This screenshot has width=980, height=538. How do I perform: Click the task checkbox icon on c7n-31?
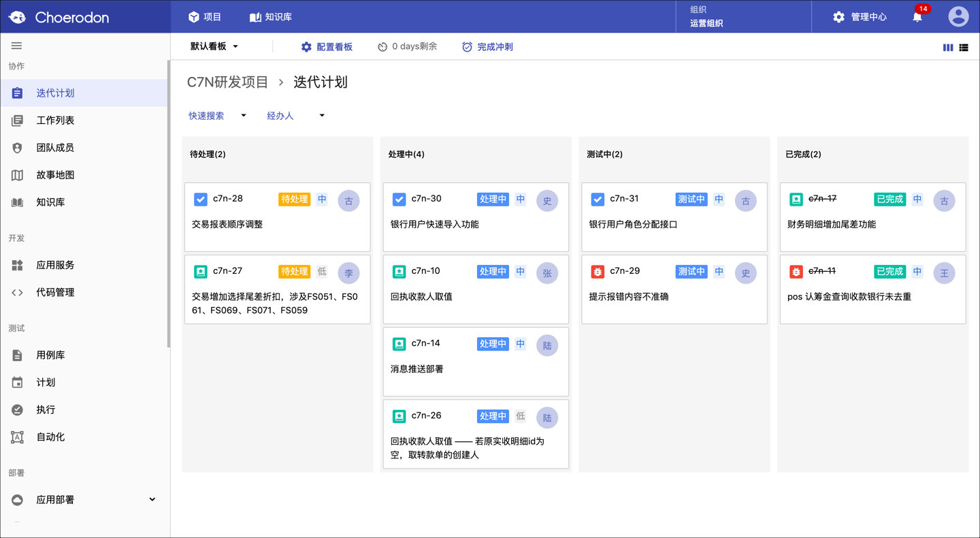tap(598, 200)
